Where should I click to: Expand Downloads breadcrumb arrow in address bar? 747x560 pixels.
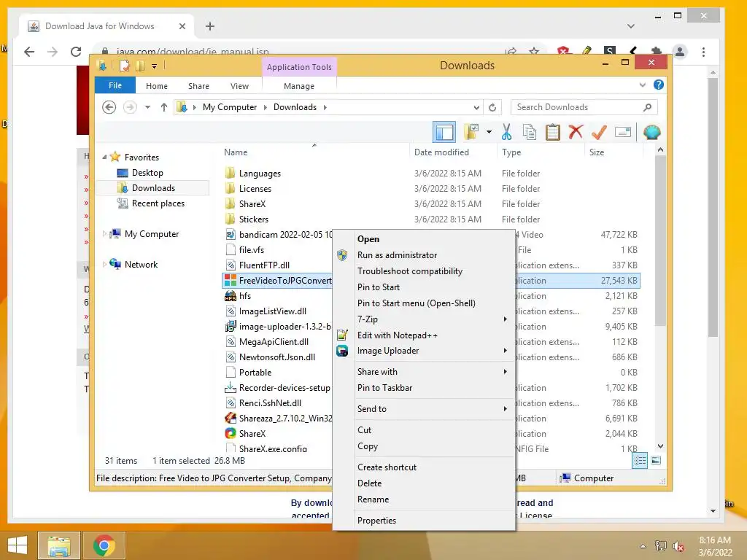325,107
